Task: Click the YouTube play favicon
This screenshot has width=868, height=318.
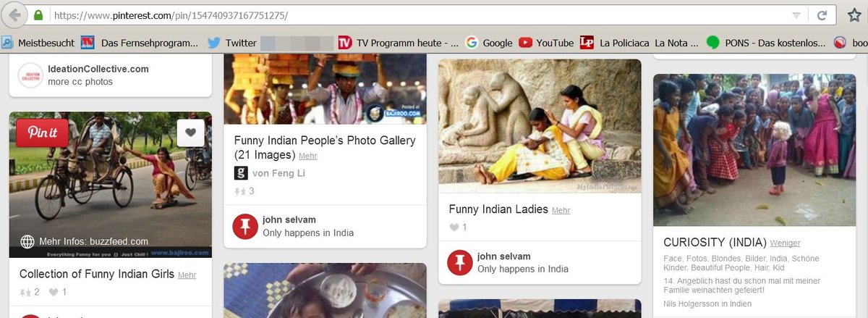Action: point(525,43)
